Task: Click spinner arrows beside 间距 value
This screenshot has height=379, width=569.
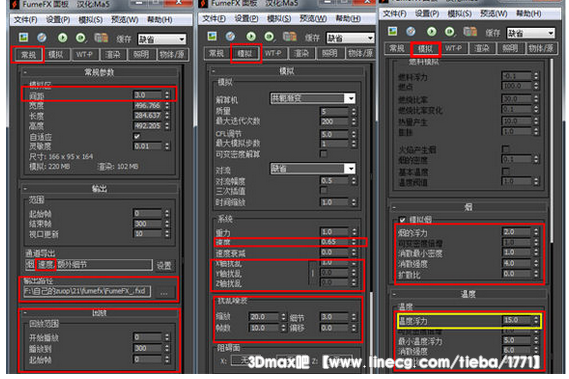Action: pyautogui.click(x=167, y=95)
